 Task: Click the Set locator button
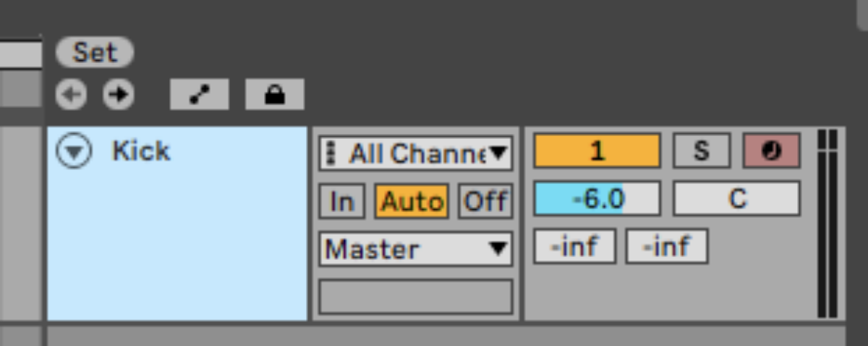(95, 52)
